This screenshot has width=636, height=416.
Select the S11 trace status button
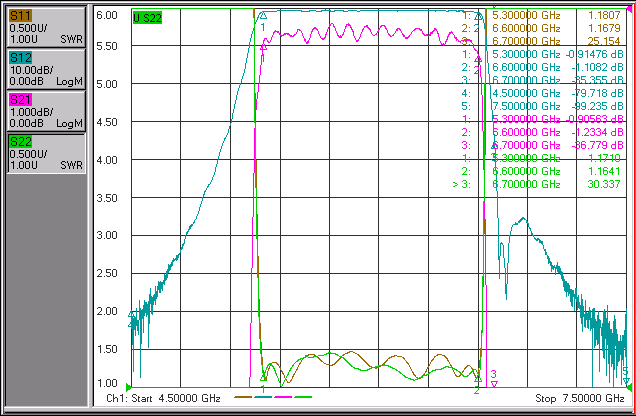46,28
